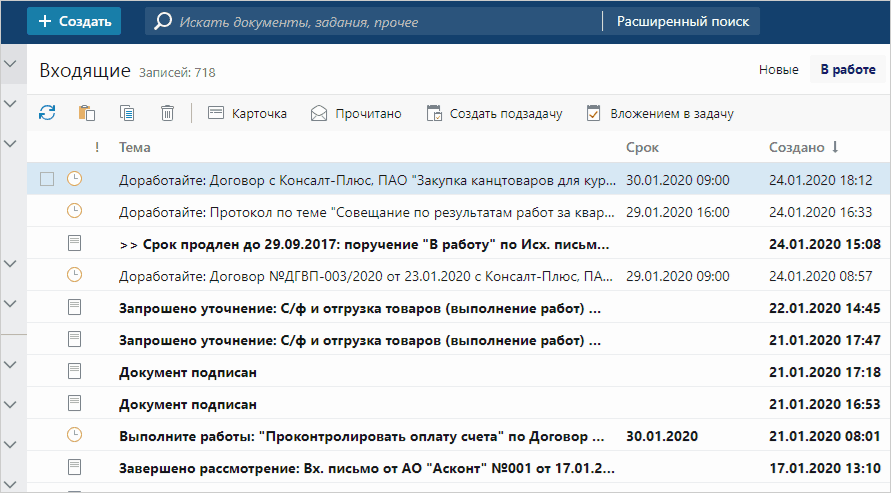Switch to the Новые tab
Viewport: 891px width, 493px height.
click(x=778, y=70)
